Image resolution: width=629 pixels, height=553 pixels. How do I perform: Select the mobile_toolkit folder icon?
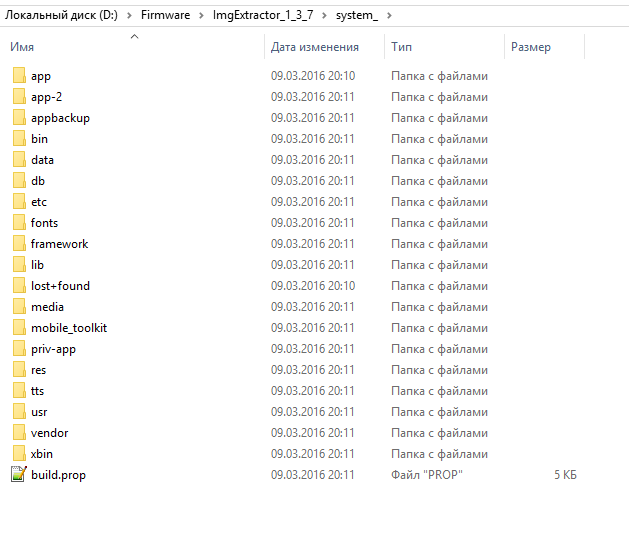pyautogui.click(x=19, y=327)
